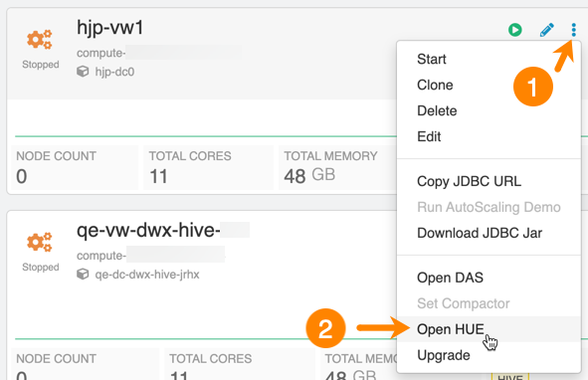Click the hjp-dc0 database catalog link
Screen dimensions: 588x380
point(114,72)
